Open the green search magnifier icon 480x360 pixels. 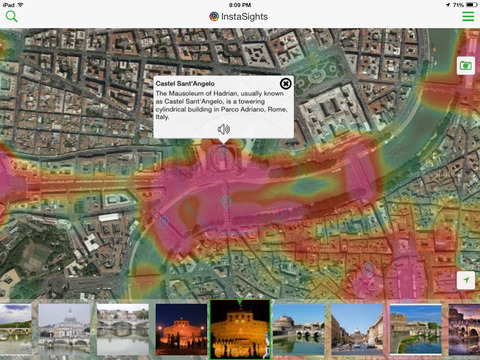tap(12, 16)
